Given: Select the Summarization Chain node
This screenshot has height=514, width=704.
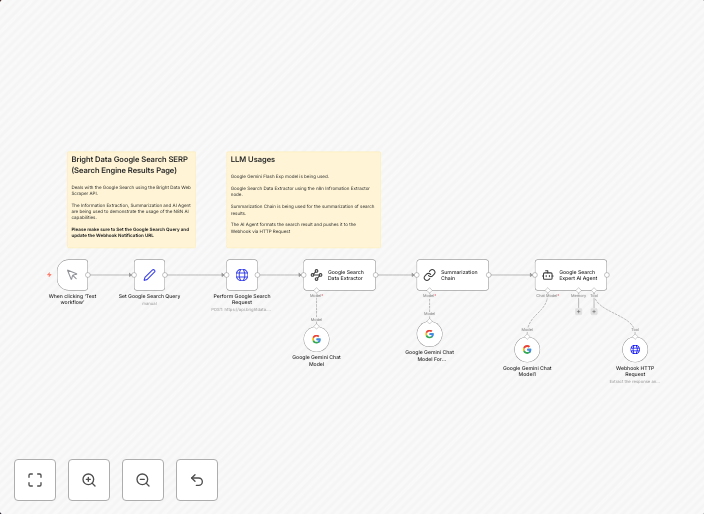Looking at the screenshot, I should click(452, 275).
